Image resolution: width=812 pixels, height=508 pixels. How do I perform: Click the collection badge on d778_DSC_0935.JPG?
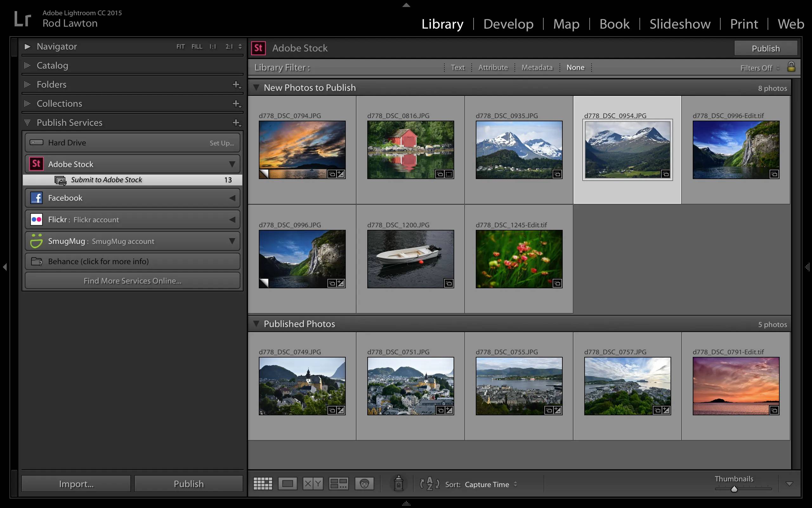click(x=557, y=174)
